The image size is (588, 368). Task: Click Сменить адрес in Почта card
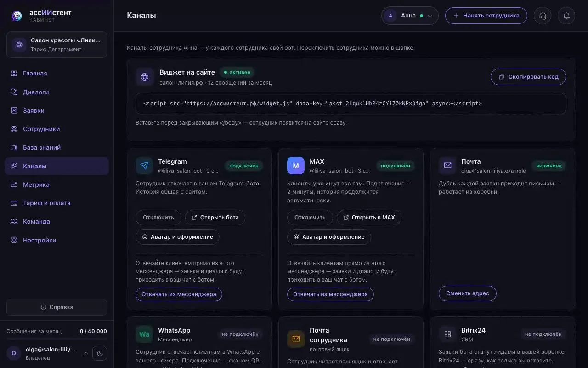click(x=468, y=293)
